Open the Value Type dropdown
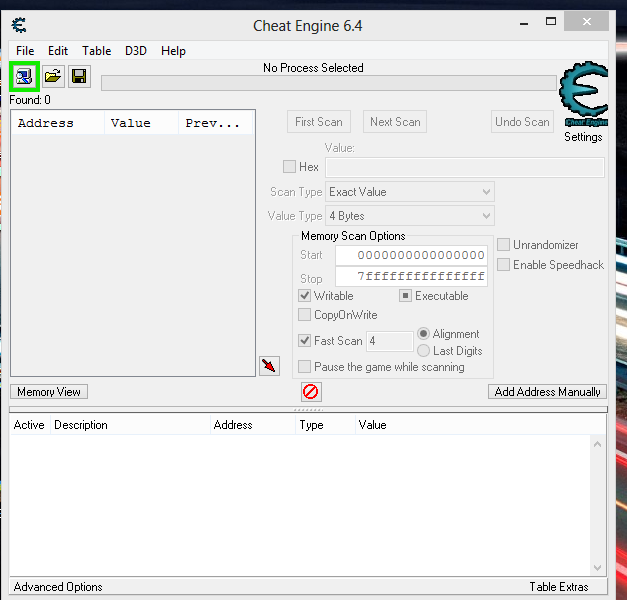Screen dimensions: 627x600 (410, 216)
